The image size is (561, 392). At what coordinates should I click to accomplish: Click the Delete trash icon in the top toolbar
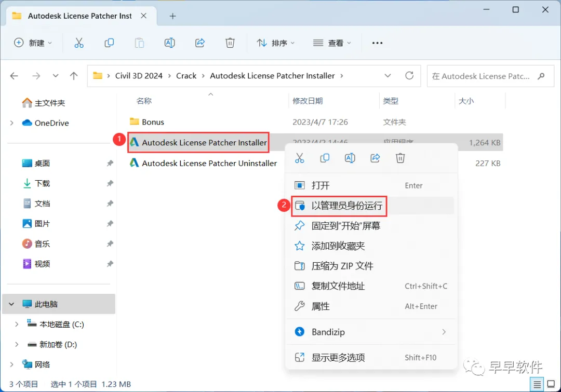point(230,43)
